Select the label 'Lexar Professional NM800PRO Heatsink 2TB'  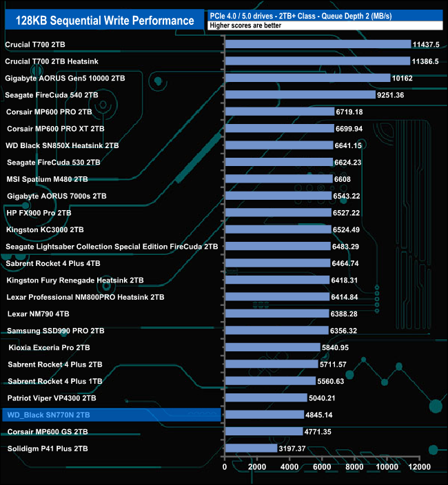click(85, 297)
